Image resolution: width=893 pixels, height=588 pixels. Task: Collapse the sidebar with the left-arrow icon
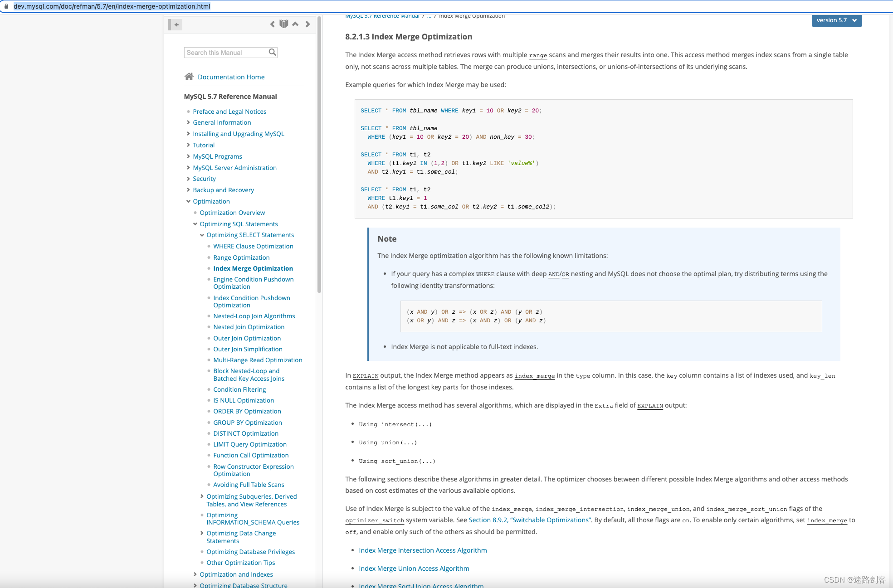[x=176, y=24]
